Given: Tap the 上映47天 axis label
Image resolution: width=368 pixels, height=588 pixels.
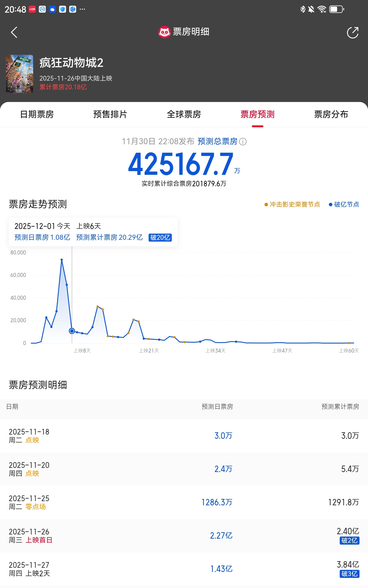Looking at the screenshot, I should point(282,351).
